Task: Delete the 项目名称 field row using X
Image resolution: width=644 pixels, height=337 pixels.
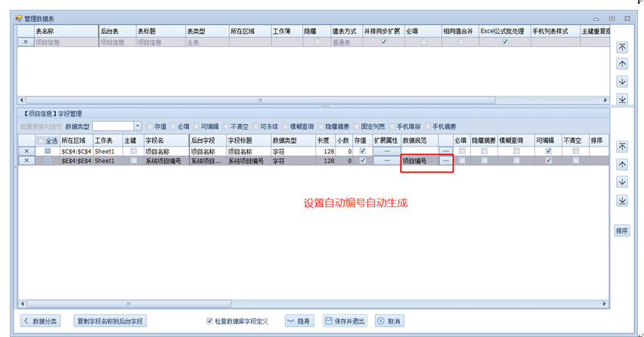Action: coord(27,151)
